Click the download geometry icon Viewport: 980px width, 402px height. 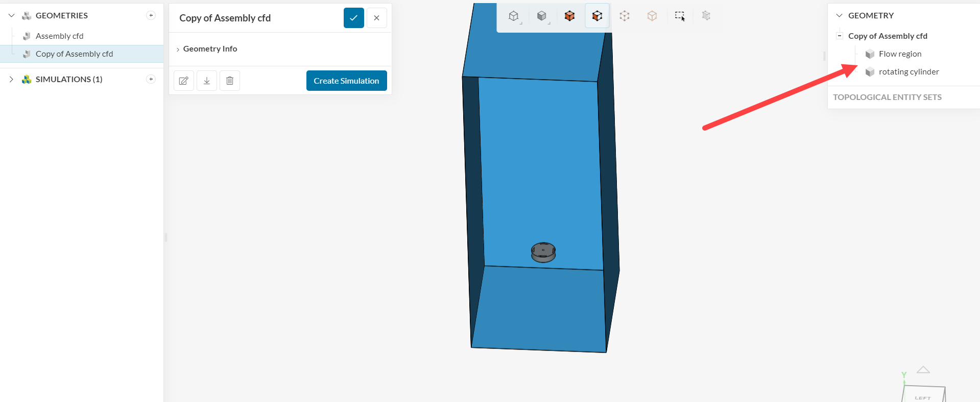pyautogui.click(x=207, y=81)
